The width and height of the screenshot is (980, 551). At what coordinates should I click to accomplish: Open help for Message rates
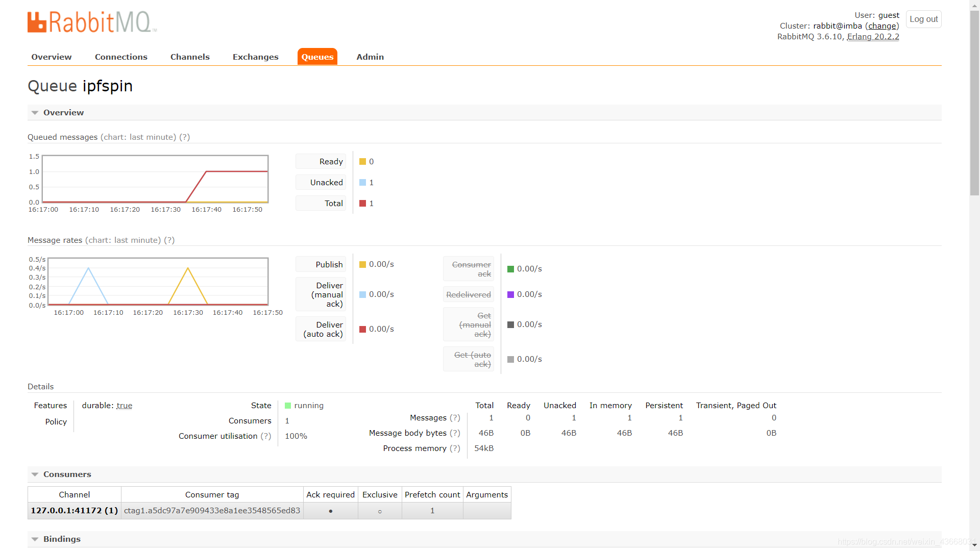(169, 240)
